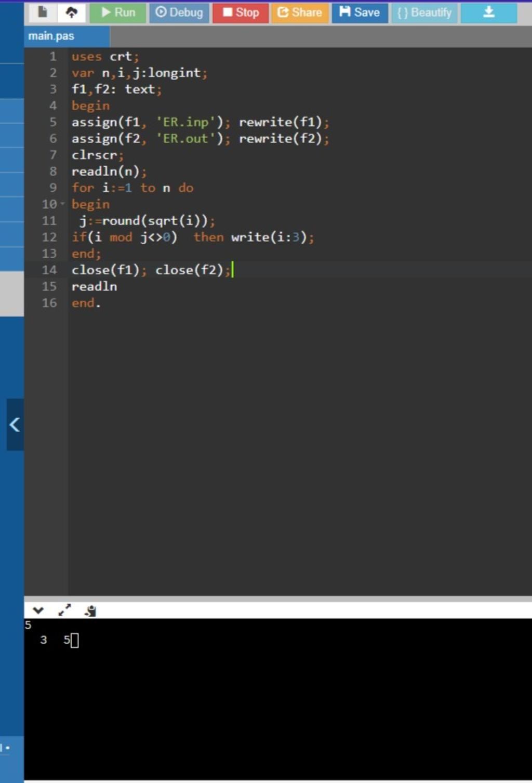
Task: Select line number 5 in the gutter
Action: (x=53, y=122)
